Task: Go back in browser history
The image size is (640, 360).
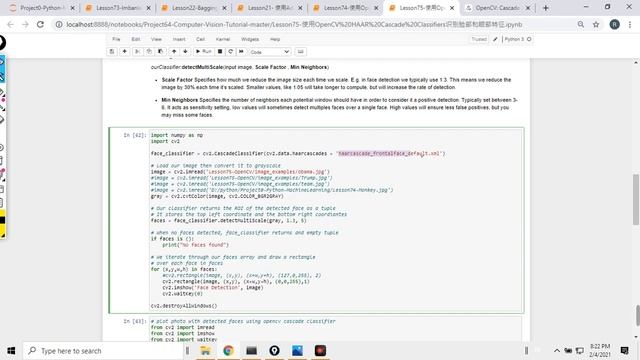Action: click(11, 24)
